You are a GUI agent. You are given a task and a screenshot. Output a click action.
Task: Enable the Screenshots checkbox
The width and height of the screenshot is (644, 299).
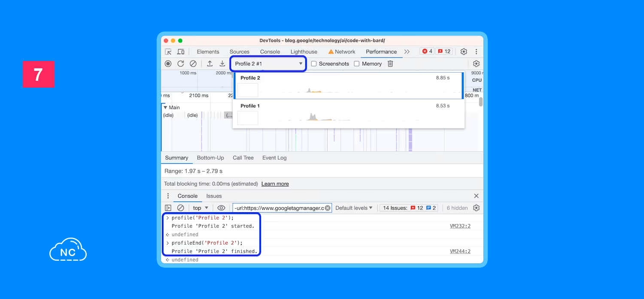(314, 64)
